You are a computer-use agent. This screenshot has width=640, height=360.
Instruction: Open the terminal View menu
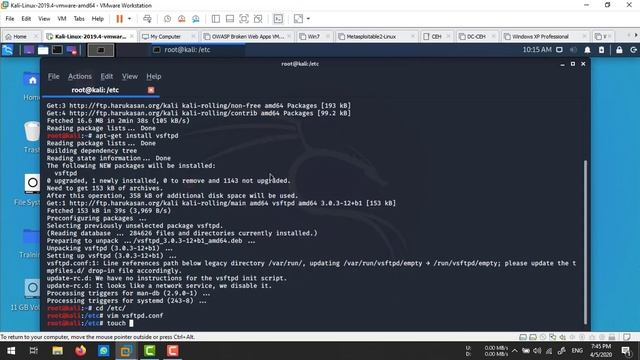click(130, 76)
